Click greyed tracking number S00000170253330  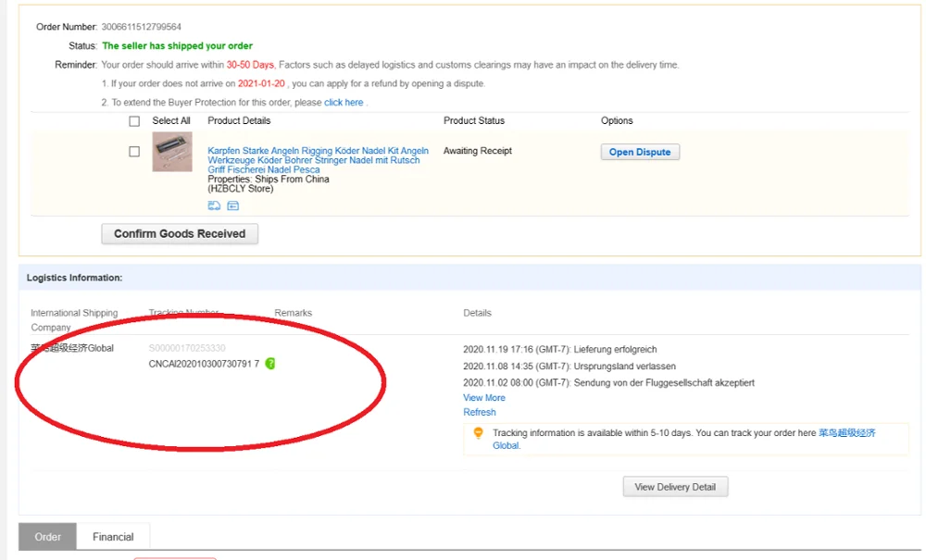coord(187,348)
